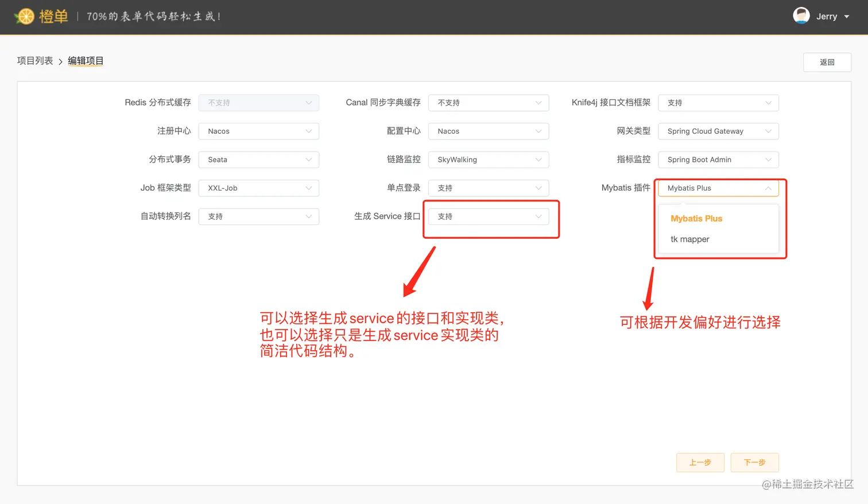Click the Job 框架类型 label

point(165,188)
